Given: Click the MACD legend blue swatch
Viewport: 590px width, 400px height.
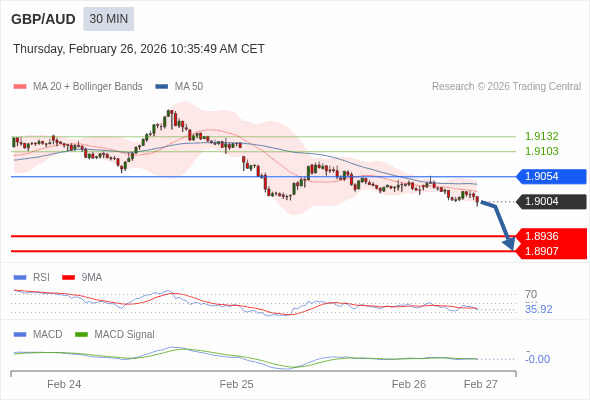Looking at the screenshot, I should pyautogui.click(x=20, y=335).
